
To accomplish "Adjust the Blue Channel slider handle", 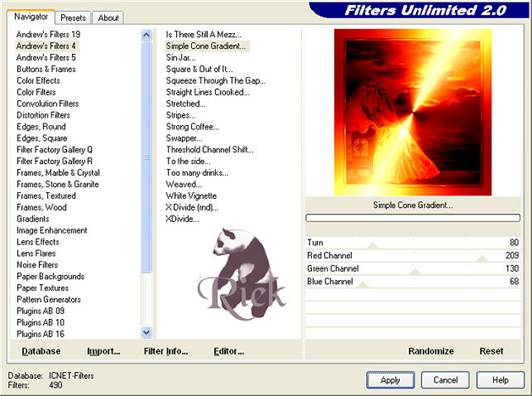I will [363, 284].
